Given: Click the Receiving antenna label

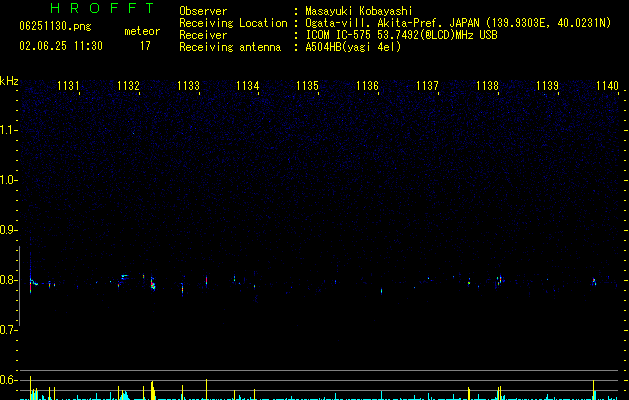Looking at the screenshot, I should coord(230,47).
